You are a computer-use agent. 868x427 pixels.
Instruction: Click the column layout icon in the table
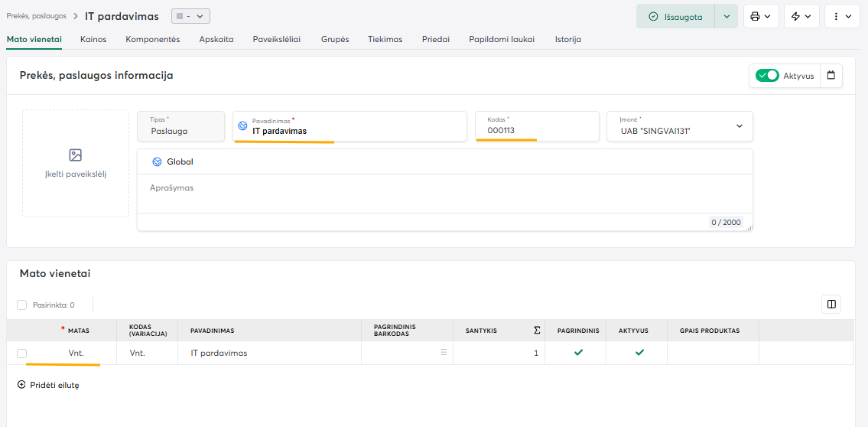coord(831,304)
